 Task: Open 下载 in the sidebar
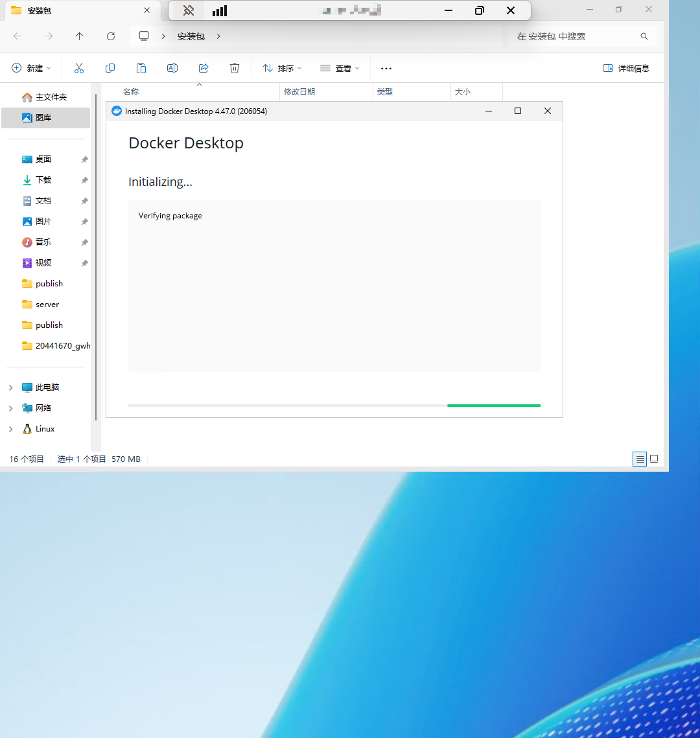click(x=45, y=179)
